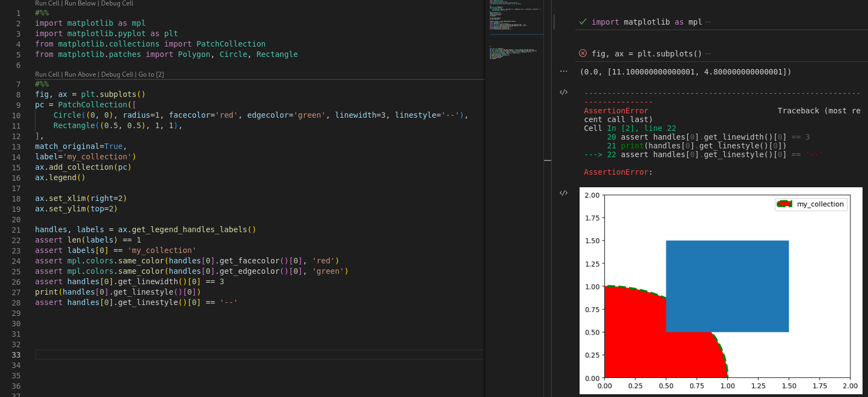Expand the ellipsis after "import matplotlib as mpl"
This screenshot has height=397, width=868.
tap(708, 22)
